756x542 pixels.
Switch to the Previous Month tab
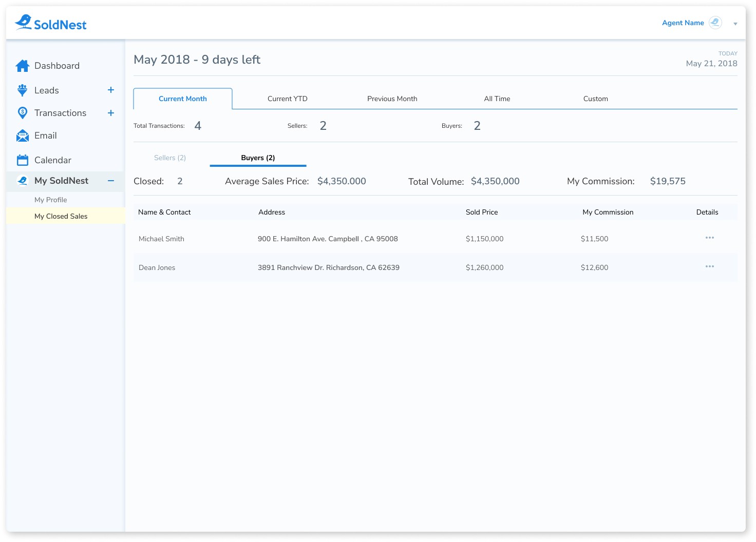point(392,99)
